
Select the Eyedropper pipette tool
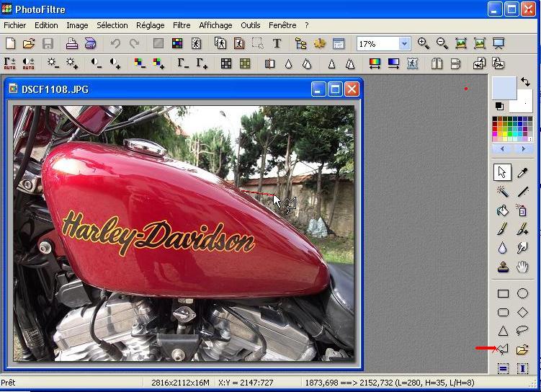(x=522, y=172)
